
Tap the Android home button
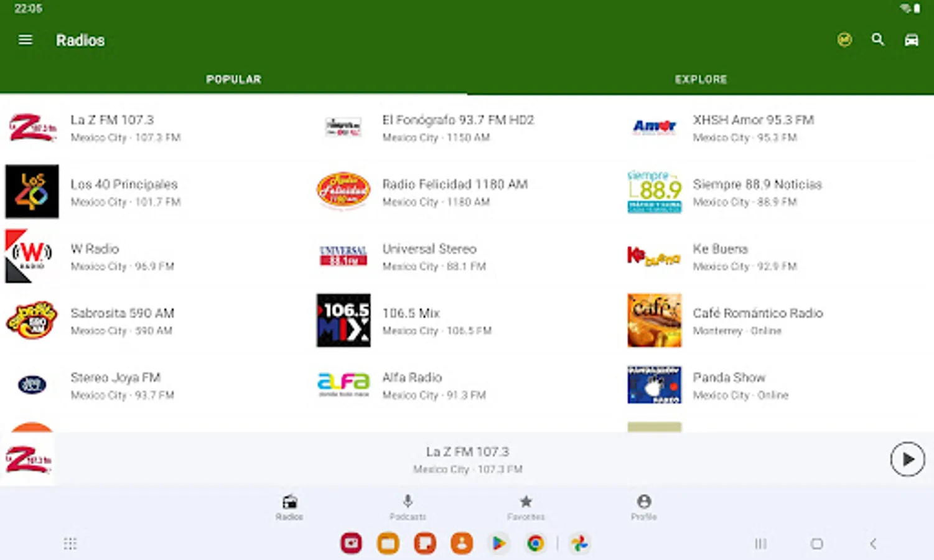pos(816,544)
